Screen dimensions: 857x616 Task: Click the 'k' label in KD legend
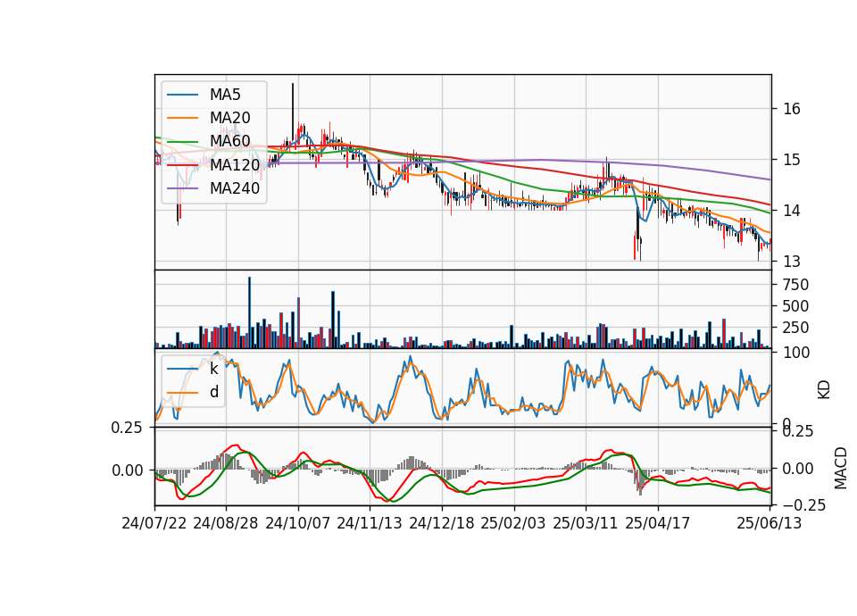coord(213,369)
